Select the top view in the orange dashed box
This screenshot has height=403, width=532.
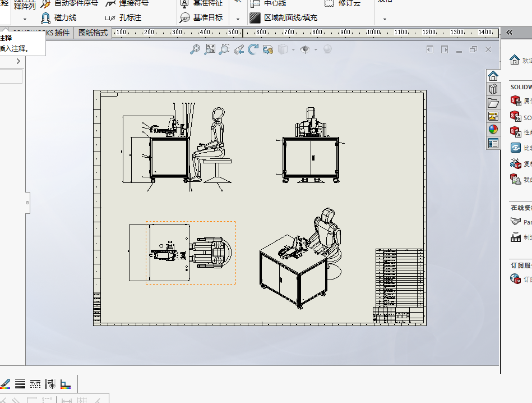191,253
